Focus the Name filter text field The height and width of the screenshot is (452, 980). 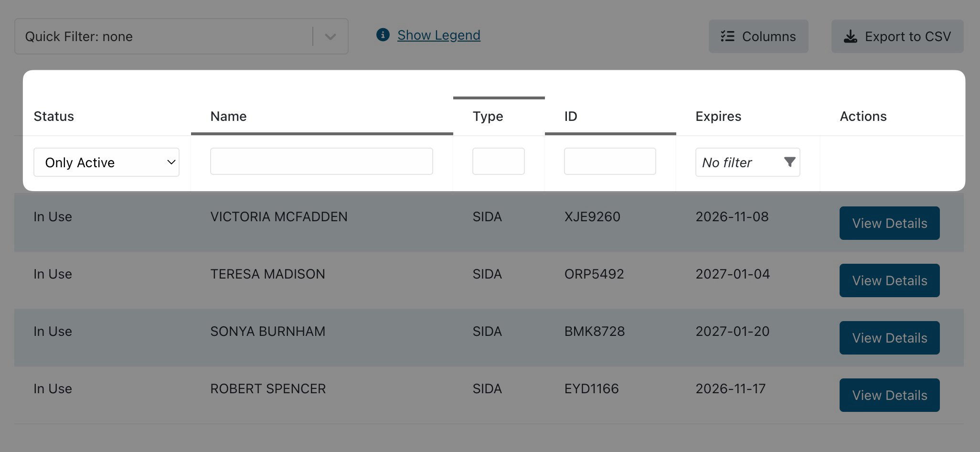click(x=321, y=161)
